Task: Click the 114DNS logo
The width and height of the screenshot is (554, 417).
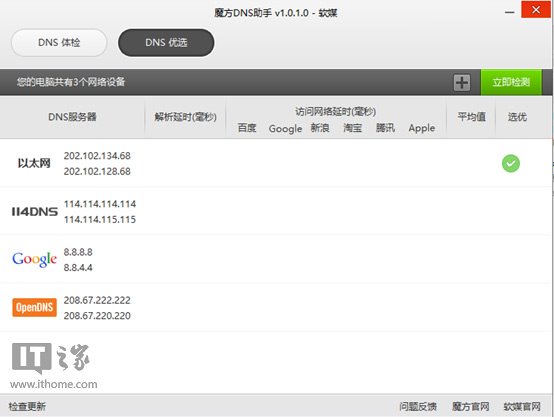Action: (x=35, y=212)
